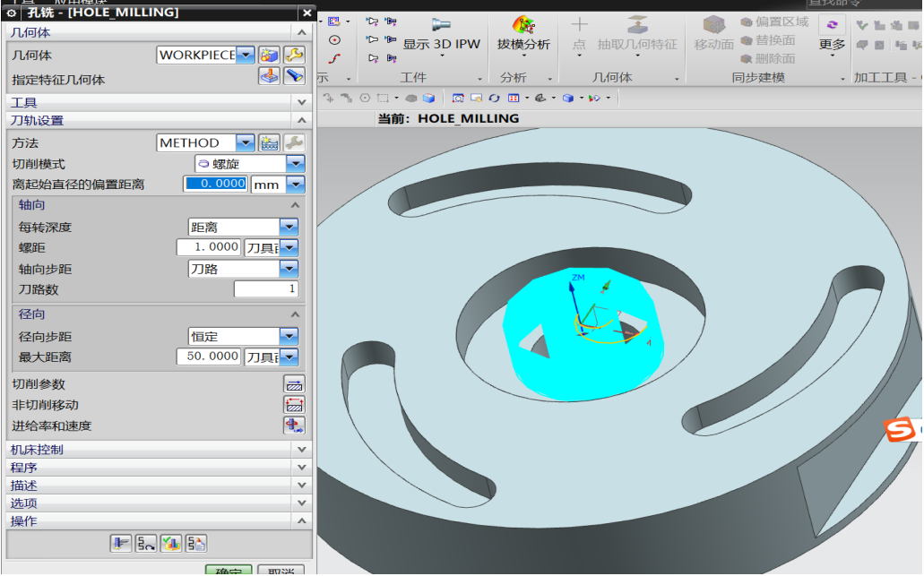Image resolution: width=924 pixels, height=576 pixels.
Task: Collapse the 操作 (Actions) section
Action: tap(302, 520)
